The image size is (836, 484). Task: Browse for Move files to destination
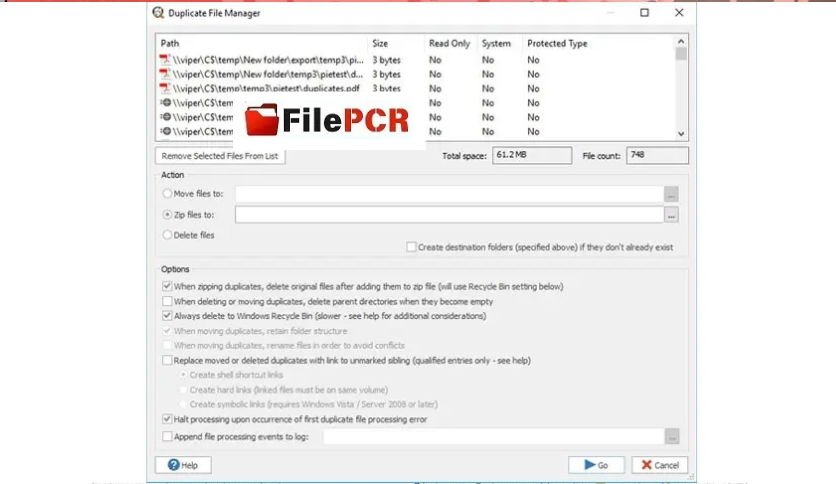point(671,194)
